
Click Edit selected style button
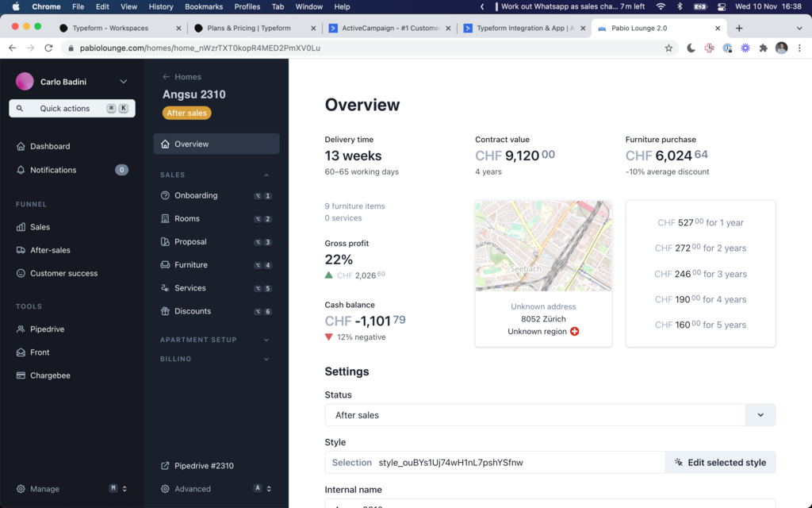(720, 463)
